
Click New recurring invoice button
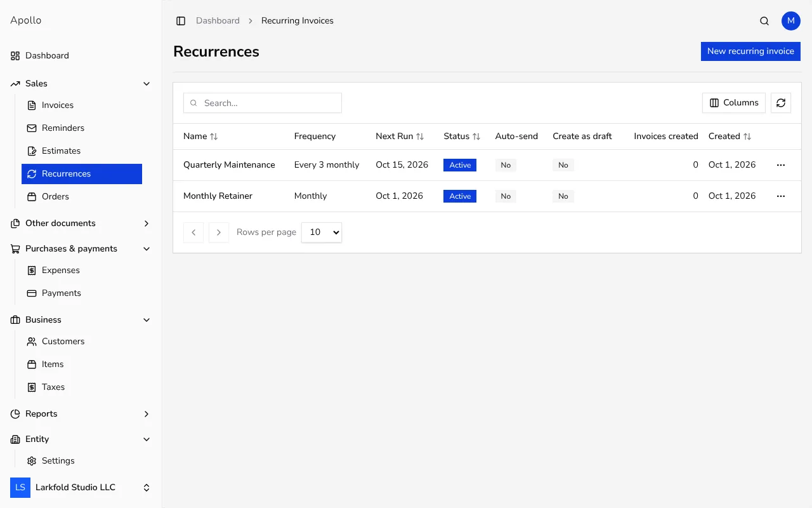click(750, 51)
